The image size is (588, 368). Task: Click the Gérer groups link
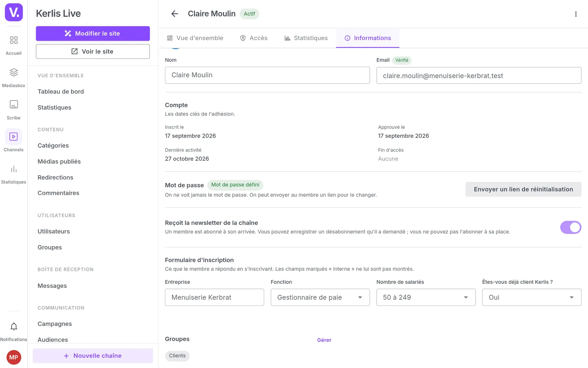click(324, 340)
